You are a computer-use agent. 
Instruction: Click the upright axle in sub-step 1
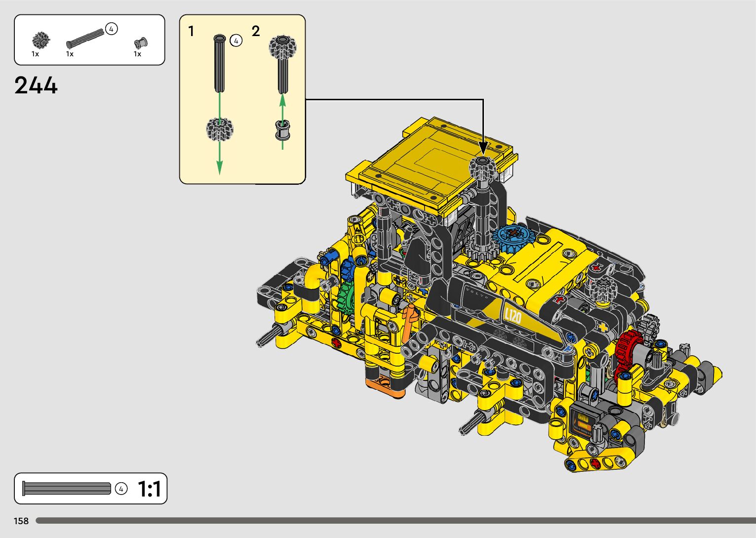(219, 63)
